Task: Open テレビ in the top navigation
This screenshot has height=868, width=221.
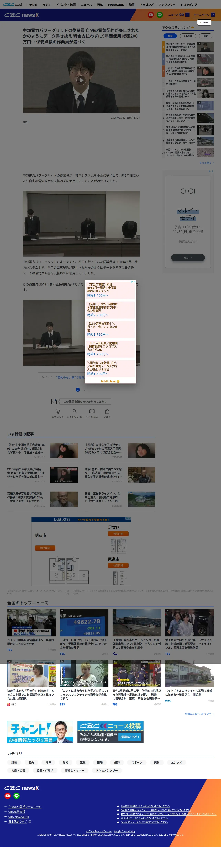Action: (33, 5)
